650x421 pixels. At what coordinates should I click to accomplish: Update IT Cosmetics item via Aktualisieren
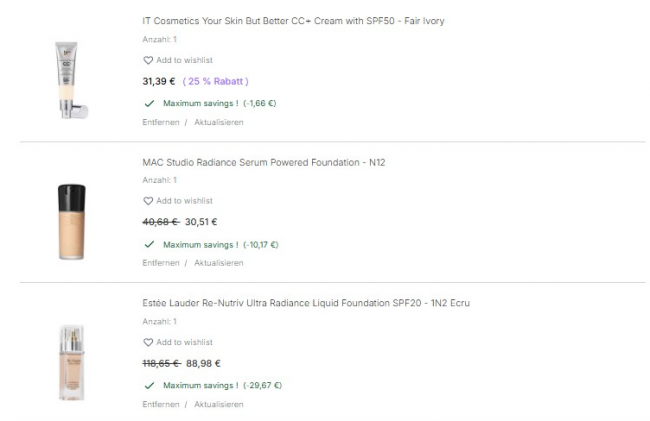218,122
